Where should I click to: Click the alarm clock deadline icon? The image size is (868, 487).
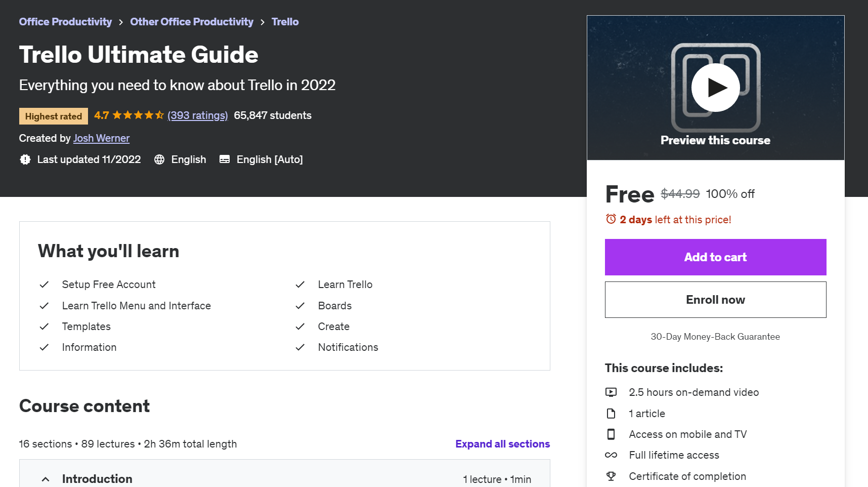611,219
